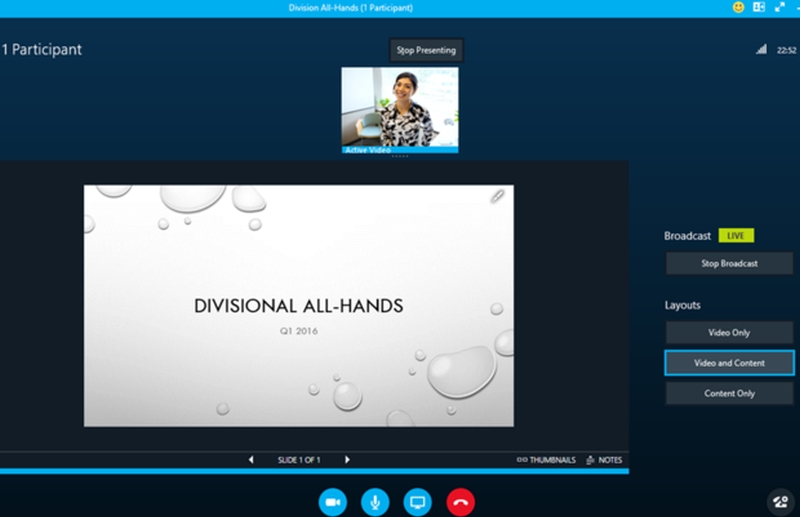The image size is (800, 517).
Task: Go to the previous slide arrow
Action: click(251, 460)
